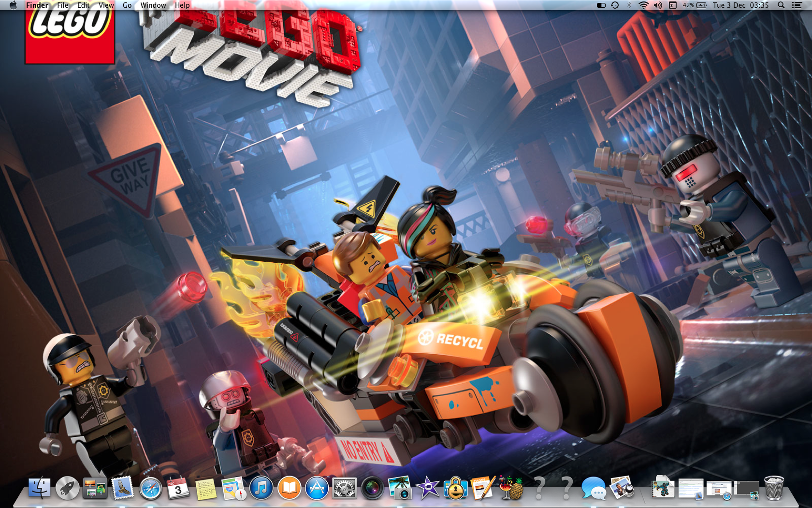Open the Window menu

coord(153,5)
